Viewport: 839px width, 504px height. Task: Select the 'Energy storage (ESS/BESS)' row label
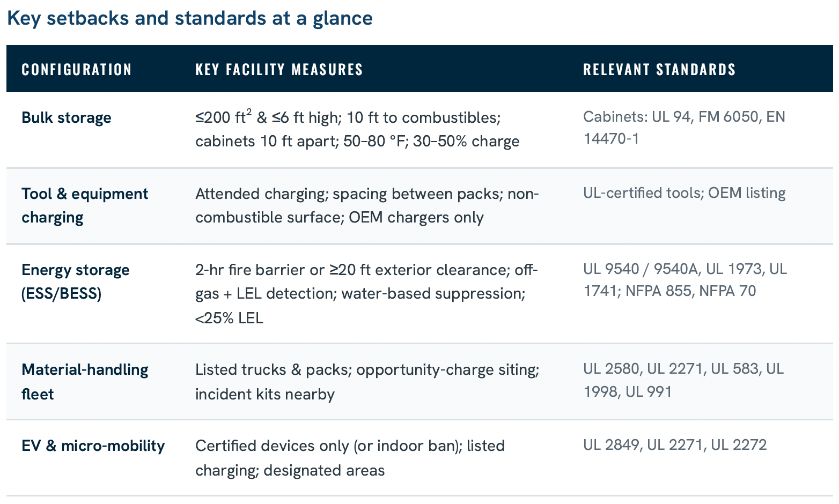[76, 281]
